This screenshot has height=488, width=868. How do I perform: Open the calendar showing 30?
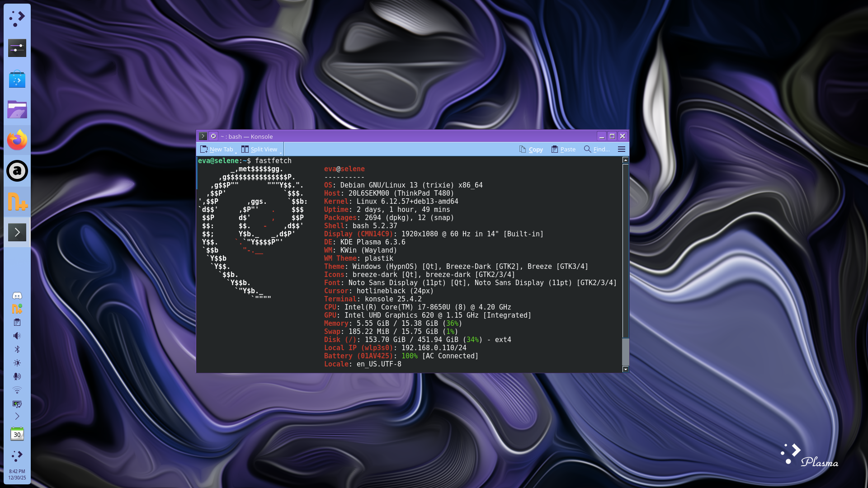[17, 434]
